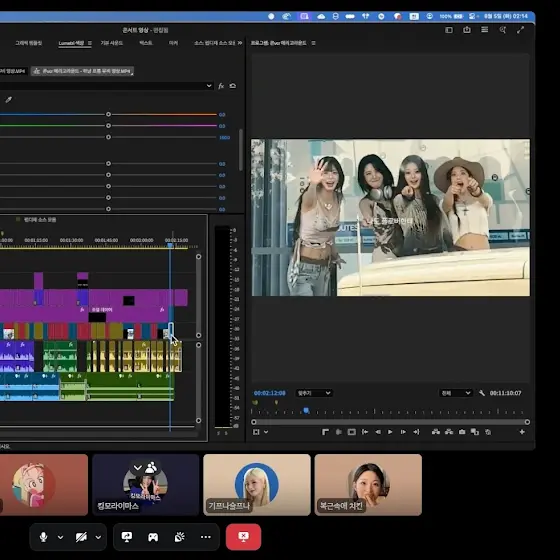Image resolution: width=560 pixels, height=560 pixels.
Task: Expand the safe margins options arrow
Action: [x=266, y=432]
